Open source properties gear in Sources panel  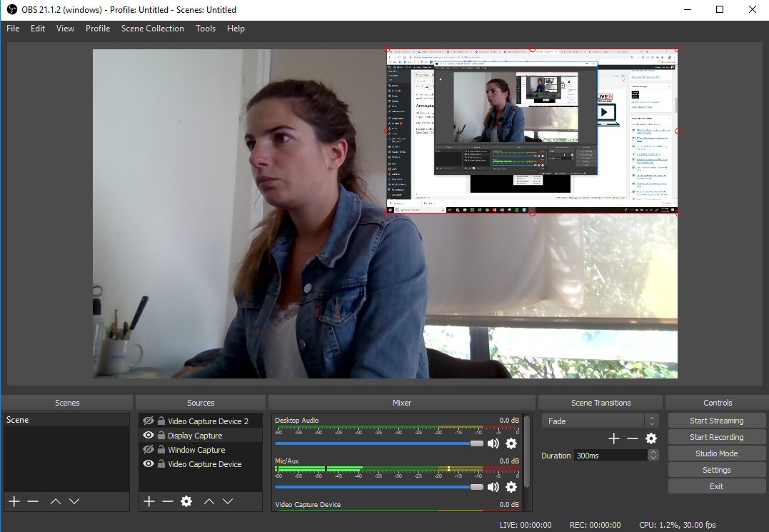coord(186,501)
